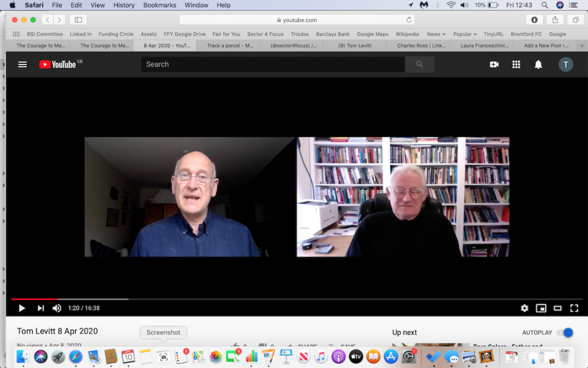Seek on the video progress bar

[x=297, y=299]
